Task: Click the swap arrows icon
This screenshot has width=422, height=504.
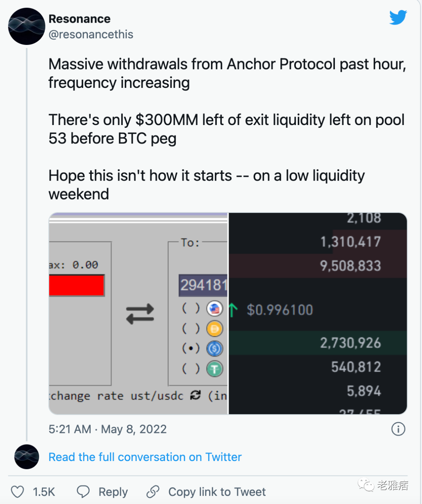Action: tap(140, 314)
